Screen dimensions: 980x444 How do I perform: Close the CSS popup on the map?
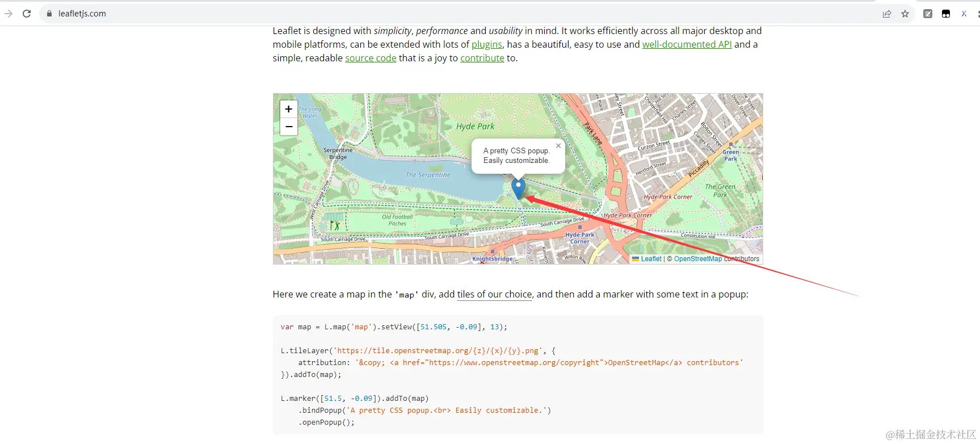tap(558, 146)
